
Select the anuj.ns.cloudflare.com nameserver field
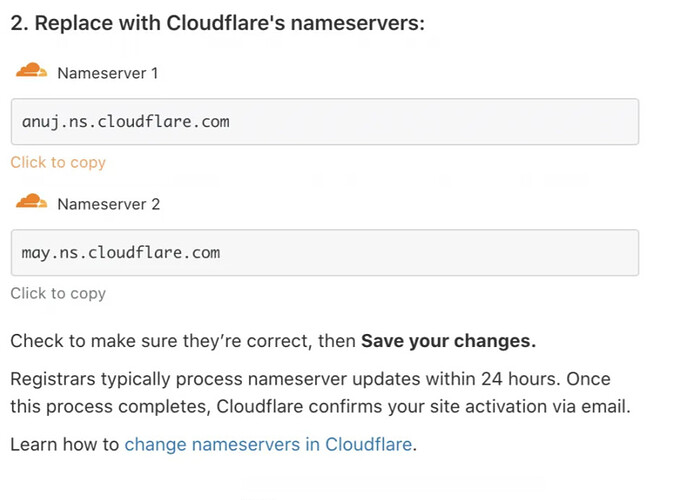324,122
